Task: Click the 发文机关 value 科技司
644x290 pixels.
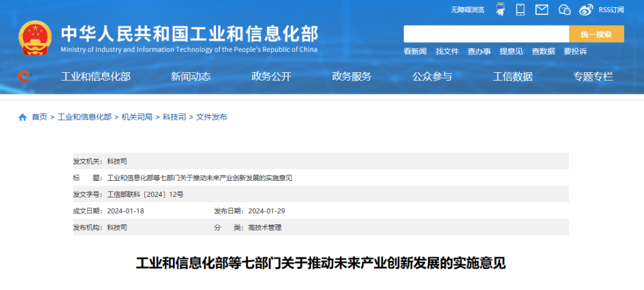Action: (117, 162)
